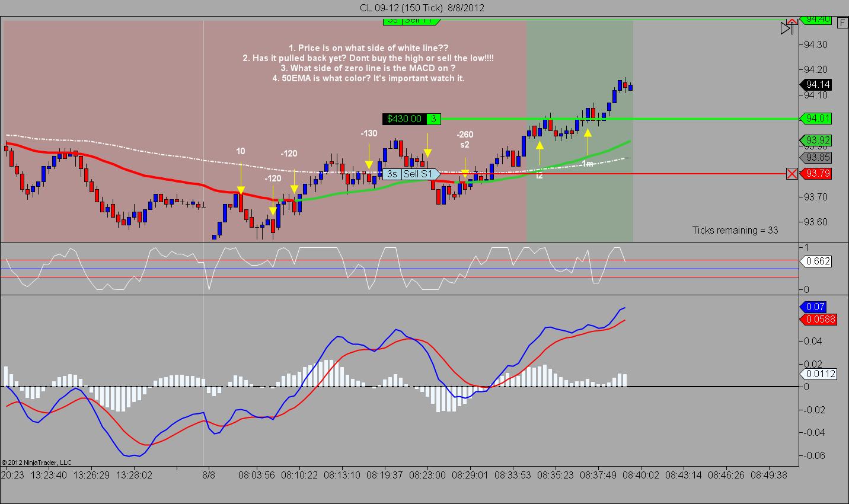Viewport: 849px width, 504px height.
Task: Click the 08:49:38 time axis label
Action: (x=769, y=475)
